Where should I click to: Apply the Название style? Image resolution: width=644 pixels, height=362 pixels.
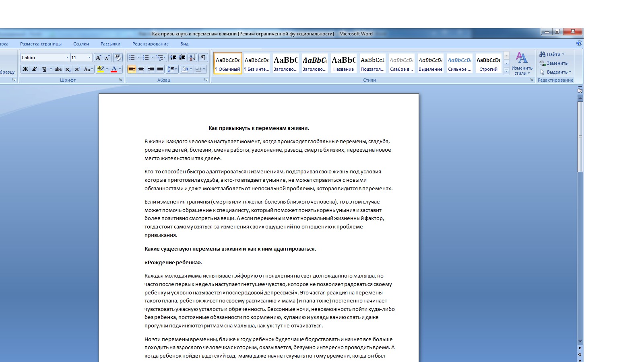pyautogui.click(x=344, y=64)
